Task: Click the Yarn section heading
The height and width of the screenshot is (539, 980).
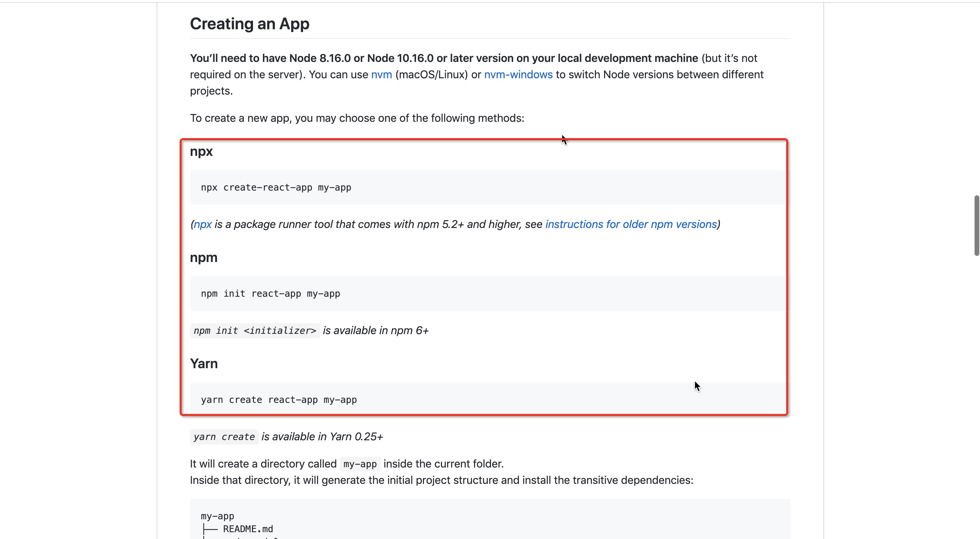Action: point(204,363)
